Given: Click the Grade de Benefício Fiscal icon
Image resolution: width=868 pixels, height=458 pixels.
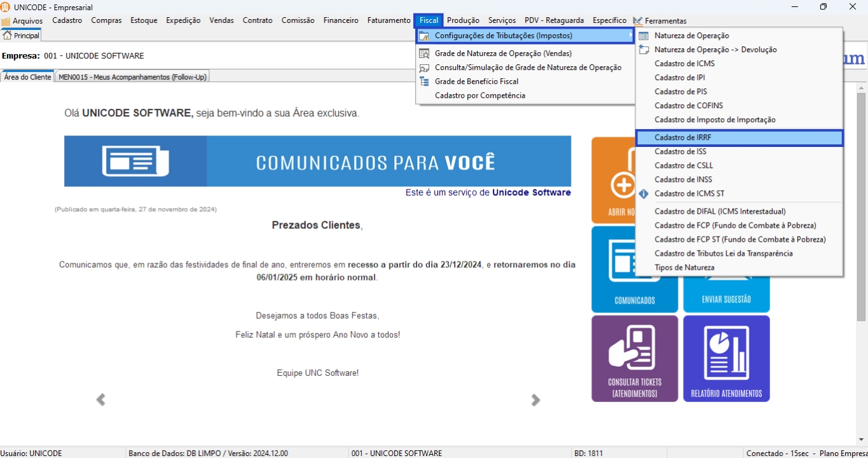Looking at the screenshot, I should pyautogui.click(x=424, y=81).
